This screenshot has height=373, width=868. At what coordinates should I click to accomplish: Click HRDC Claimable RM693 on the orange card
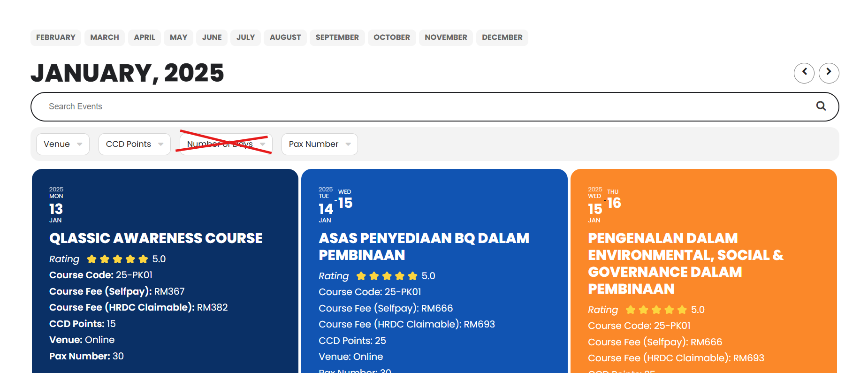(x=676, y=358)
